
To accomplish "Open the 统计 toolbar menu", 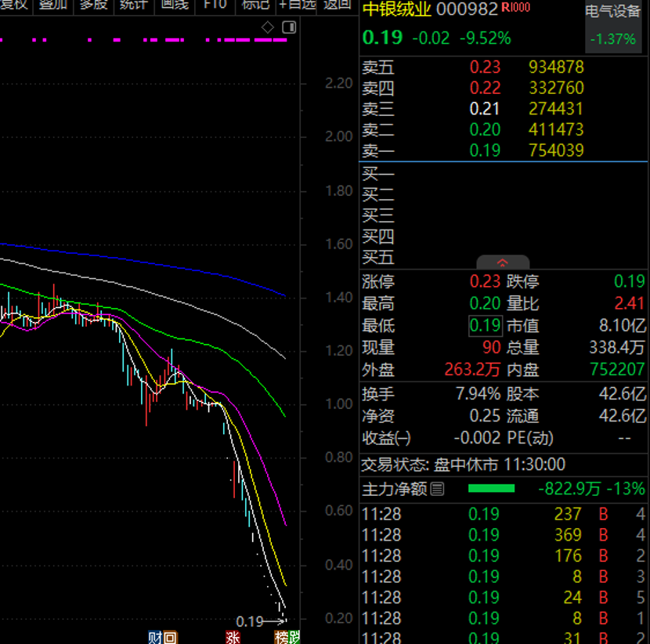I will click(133, 5).
